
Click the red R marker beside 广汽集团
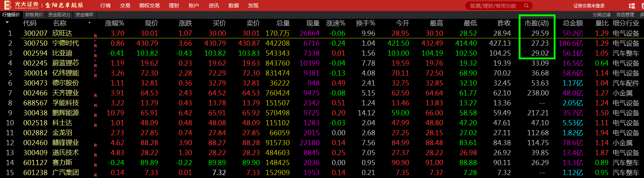tap(95, 175)
